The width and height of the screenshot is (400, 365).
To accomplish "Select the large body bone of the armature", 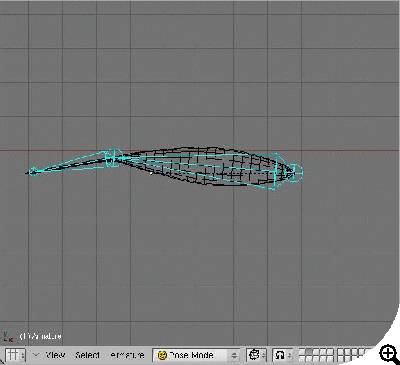I will coord(197,169).
